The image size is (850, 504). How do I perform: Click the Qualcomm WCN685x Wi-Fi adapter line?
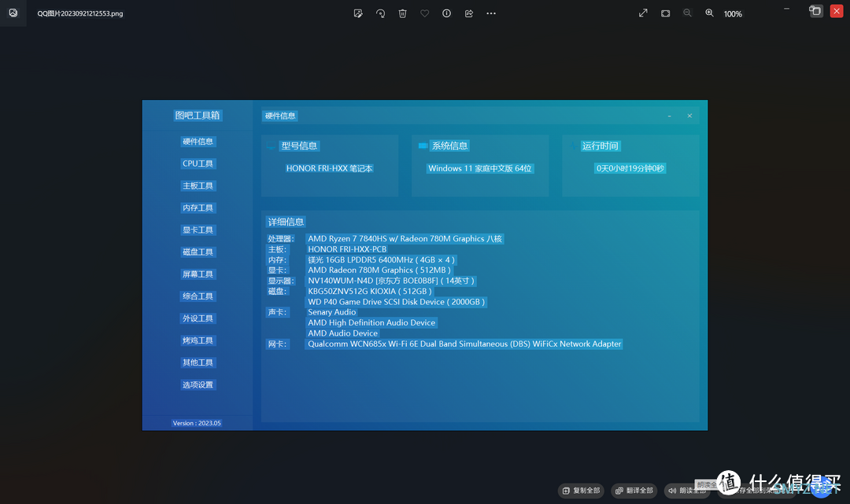pyautogui.click(x=464, y=344)
